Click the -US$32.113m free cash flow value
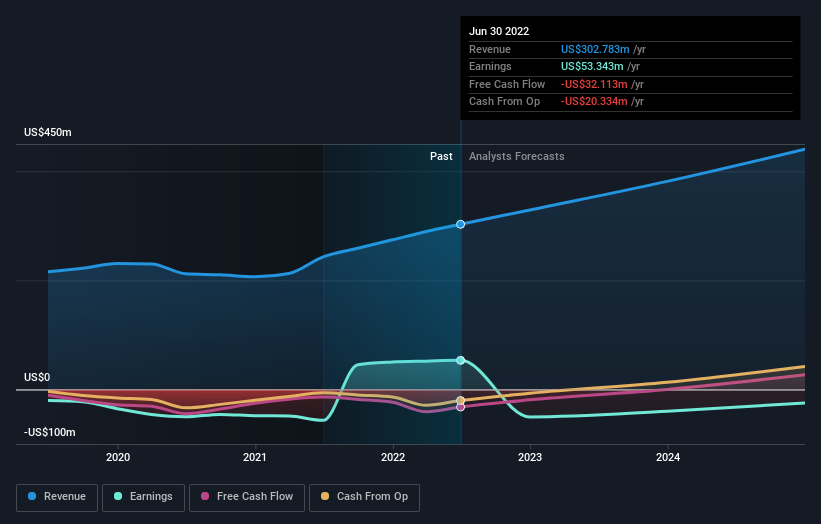The width and height of the screenshot is (821, 524). click(594, 84)
